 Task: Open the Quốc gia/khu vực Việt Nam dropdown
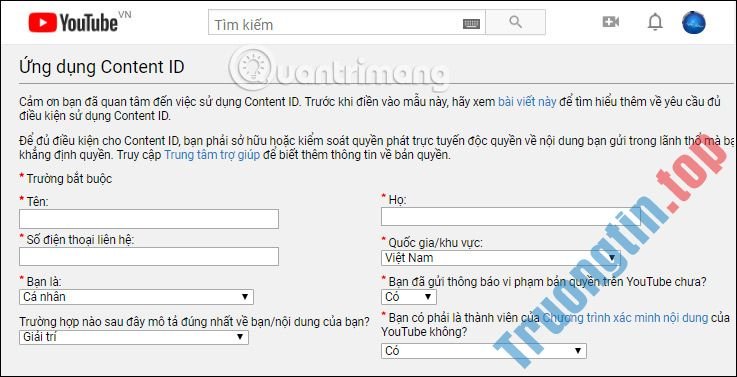coord(501,258)
